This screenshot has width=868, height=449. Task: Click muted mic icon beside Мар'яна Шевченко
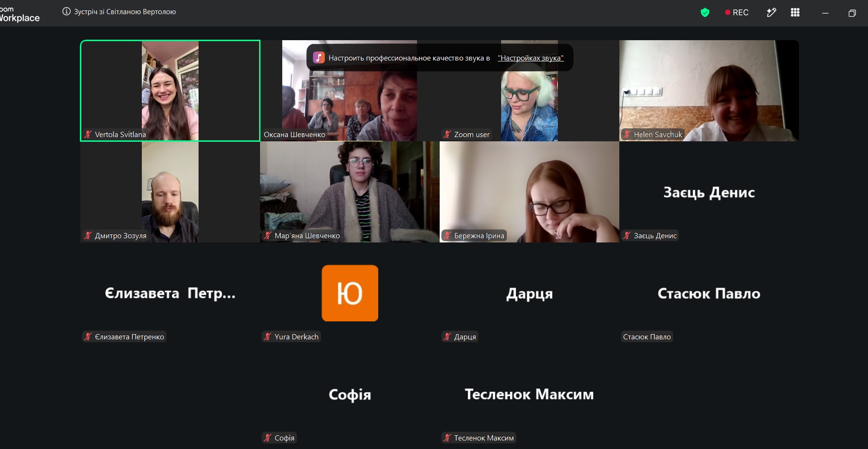click(268, 235)
